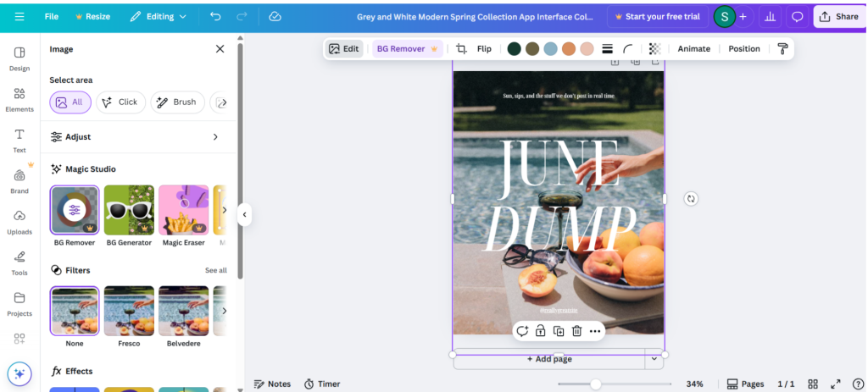Click the Share button
868x392 pixels.
coord(838,16)
